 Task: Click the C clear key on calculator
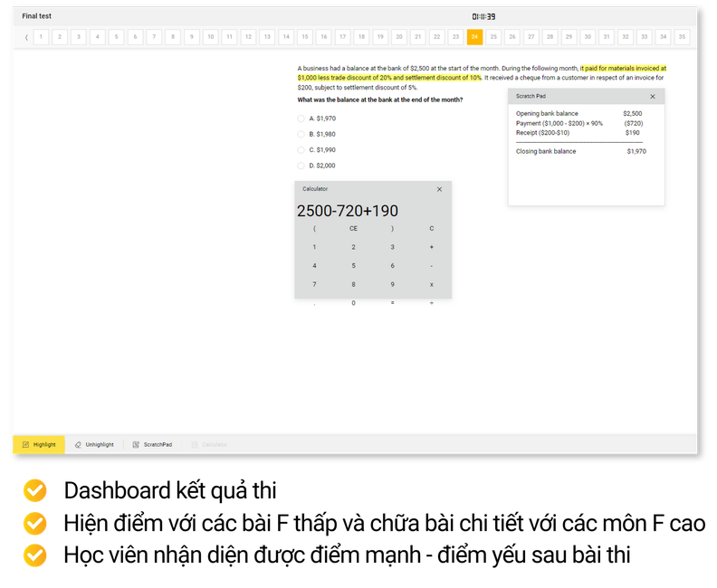tap(431, 229)
